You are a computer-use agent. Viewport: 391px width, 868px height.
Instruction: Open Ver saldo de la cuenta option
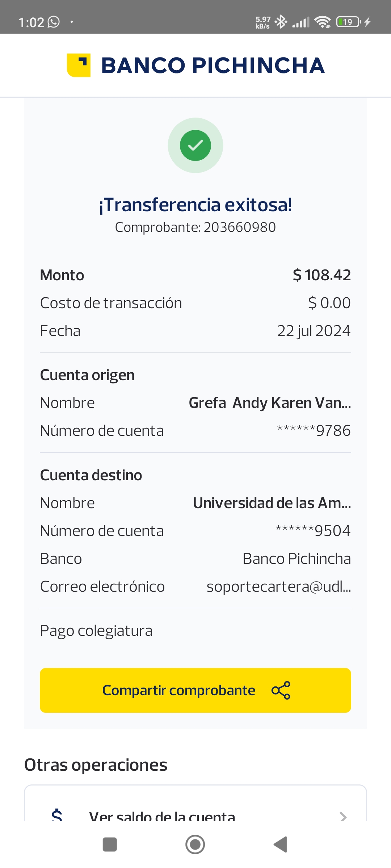click(x=162, y=816)
